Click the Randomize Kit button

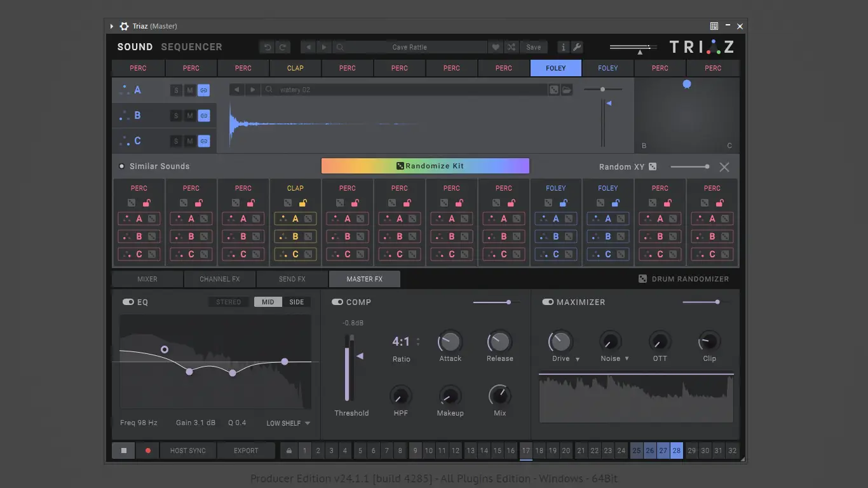pos(425,166)
